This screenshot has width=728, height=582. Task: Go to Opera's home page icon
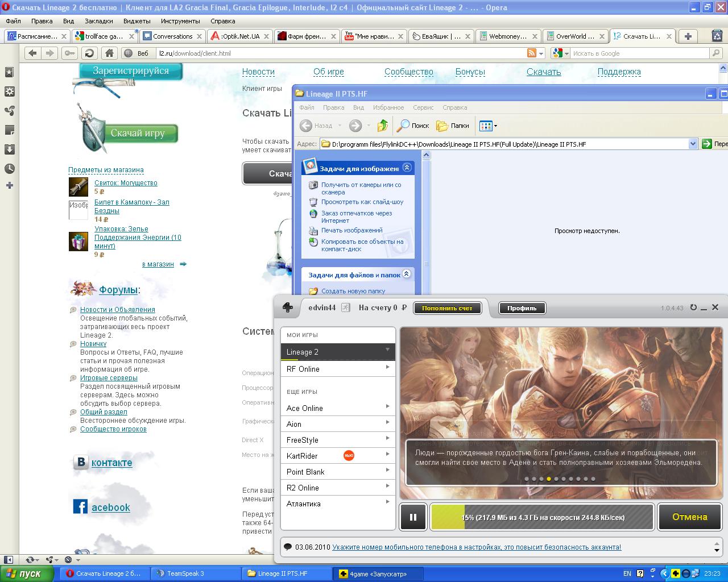109,53
